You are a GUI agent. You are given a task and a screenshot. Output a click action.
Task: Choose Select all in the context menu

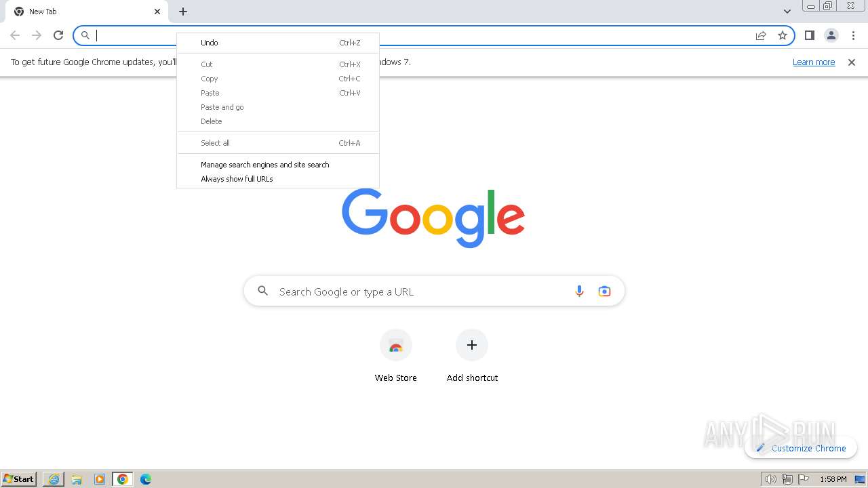tap(278, 143)
